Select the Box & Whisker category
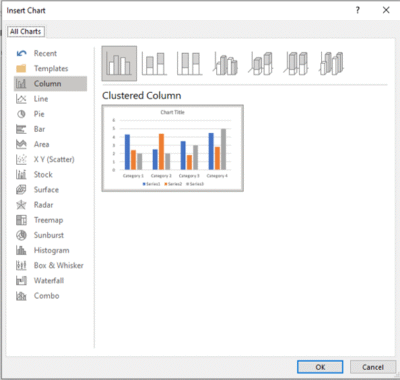The height and width of the screenshot is (380, 400). [x=50, y=265]
